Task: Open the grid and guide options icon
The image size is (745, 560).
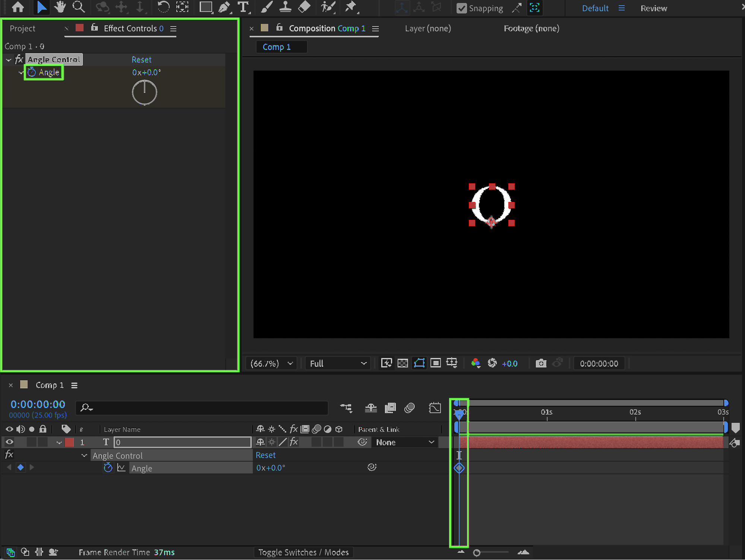Action: 452,363
